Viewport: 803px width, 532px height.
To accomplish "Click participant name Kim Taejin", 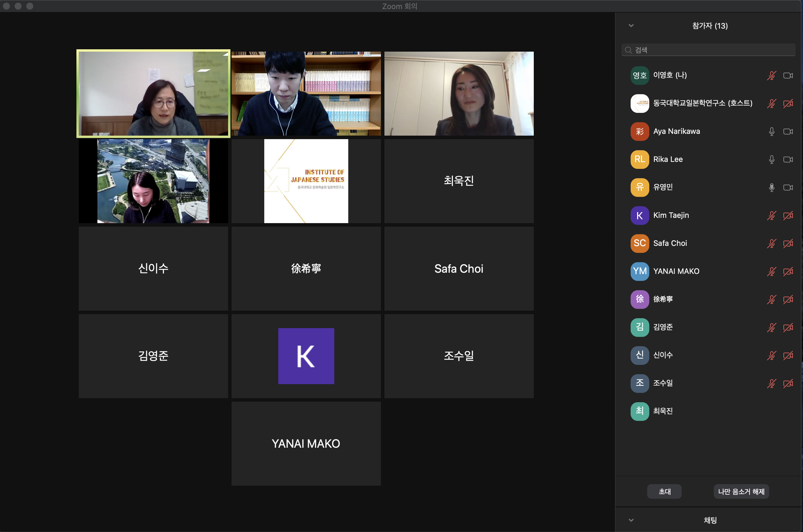I will pos(671,216).
